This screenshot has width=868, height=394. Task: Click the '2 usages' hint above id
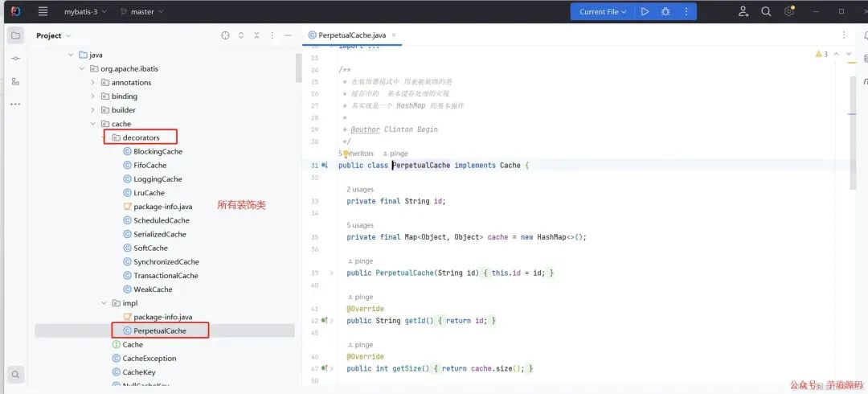(x=360, y=190)
